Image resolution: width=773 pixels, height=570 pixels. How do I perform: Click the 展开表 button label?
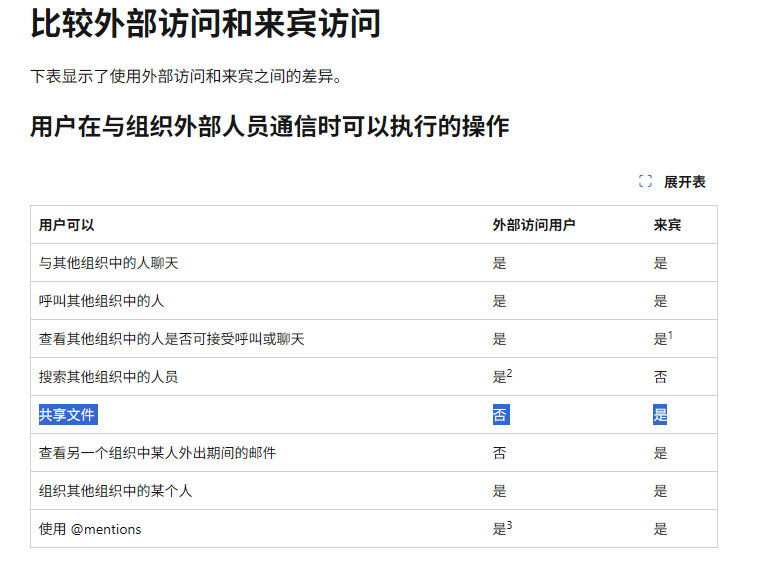684,182
